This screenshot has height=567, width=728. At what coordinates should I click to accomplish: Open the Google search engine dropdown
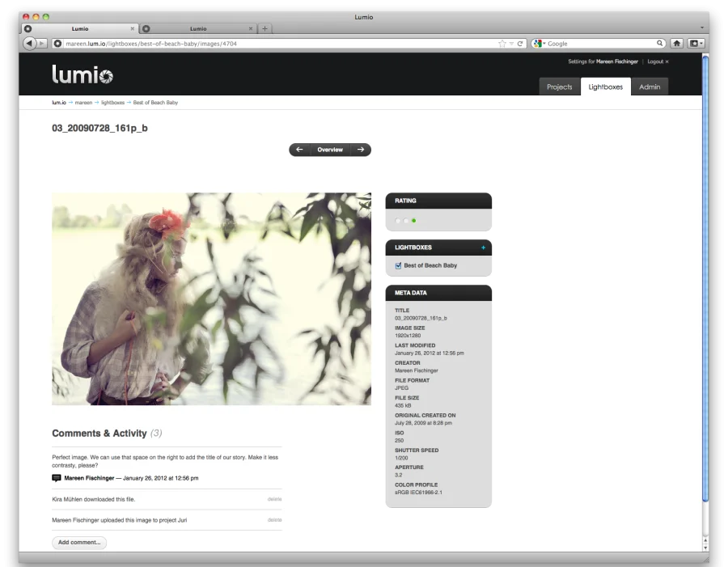540,44
